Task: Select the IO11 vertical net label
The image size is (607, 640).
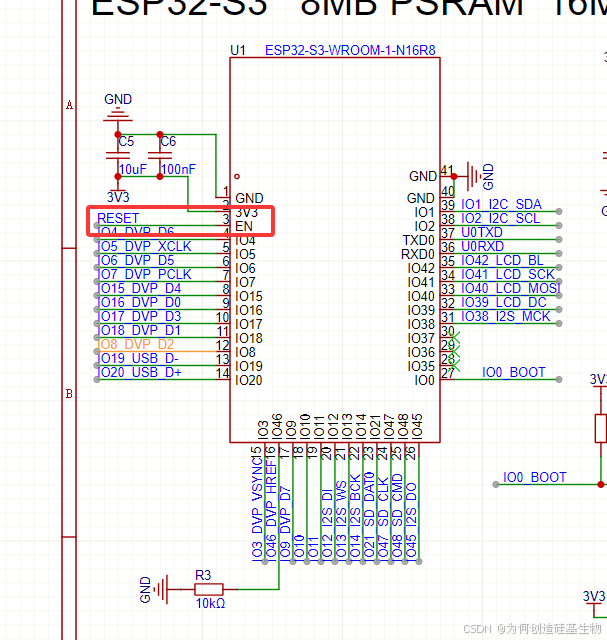Action: pyautogui.click(x=313, y=547)
